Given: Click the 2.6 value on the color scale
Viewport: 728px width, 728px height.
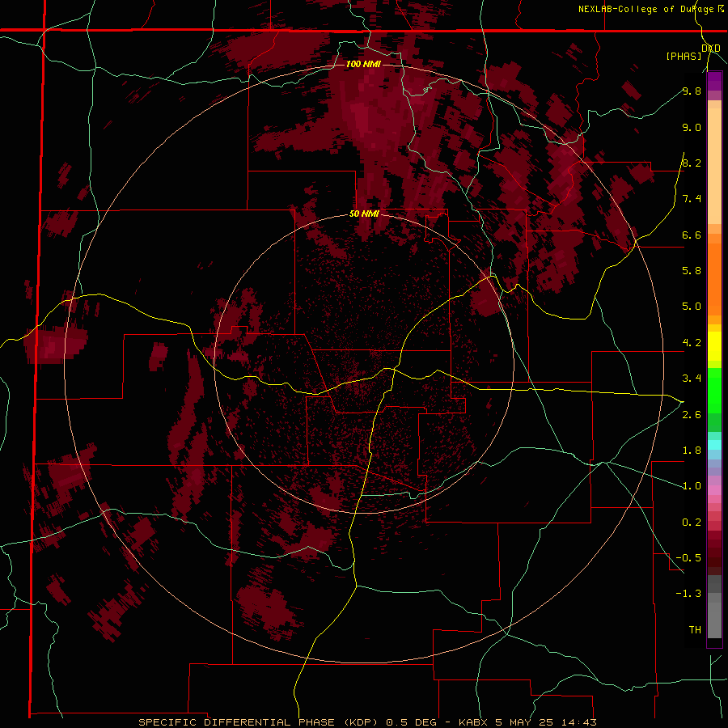Looking at the screenshot, I should pyautogui.click(x=692, y=414).
